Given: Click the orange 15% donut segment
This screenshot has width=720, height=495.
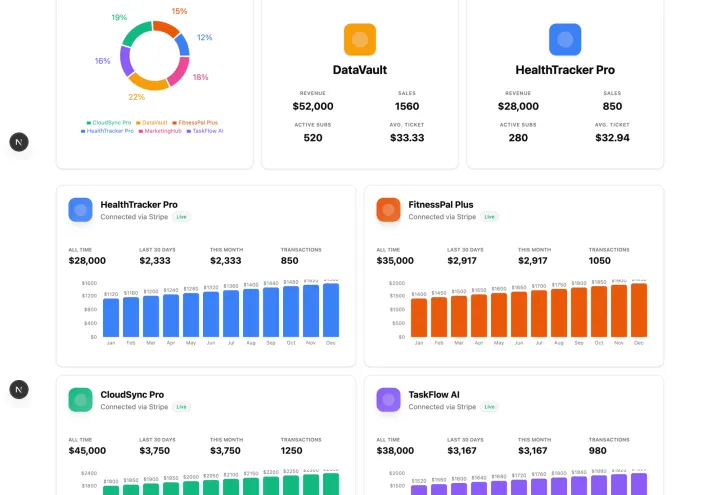Looking at the screenshot, I should click(167, 28).
